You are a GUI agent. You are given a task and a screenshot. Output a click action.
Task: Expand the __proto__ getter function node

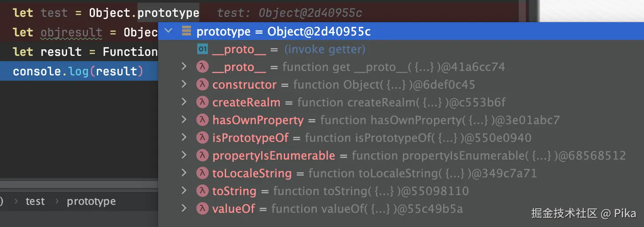coord(184,67)
